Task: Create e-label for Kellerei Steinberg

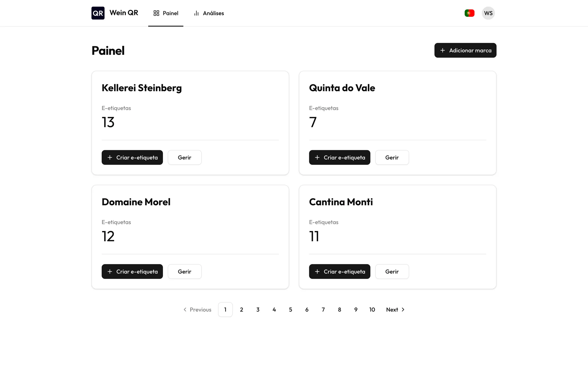Action: [x=132, y=158]
